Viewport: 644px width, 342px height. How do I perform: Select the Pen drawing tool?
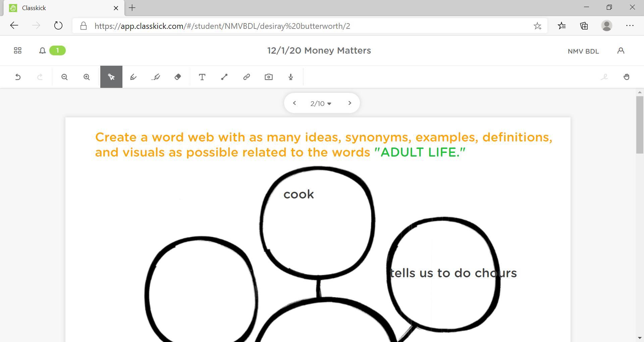click(x=133, y=77)
